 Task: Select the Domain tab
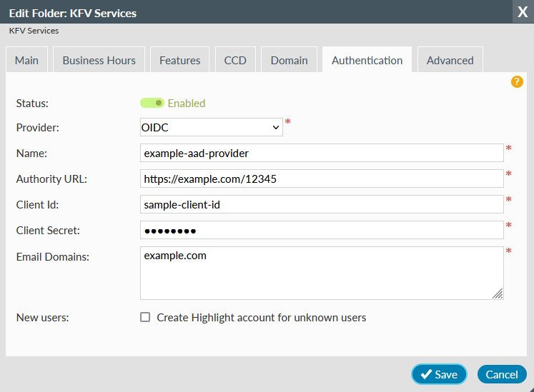(x=289, y=60)
